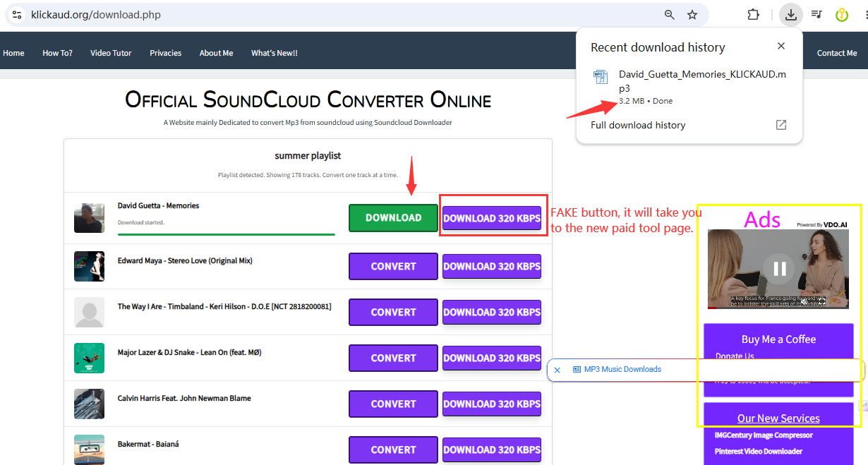Open Pinterest Video Downloader link
The image size is (868, 465).
(759, 451)
